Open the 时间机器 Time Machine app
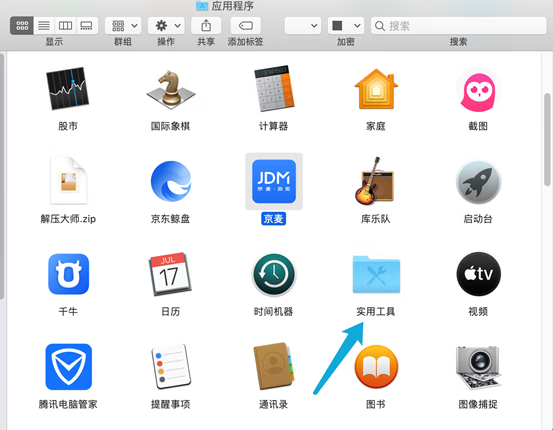Image resolution: width=553 pixels, height=430 pixels. [x=274, y=274]
